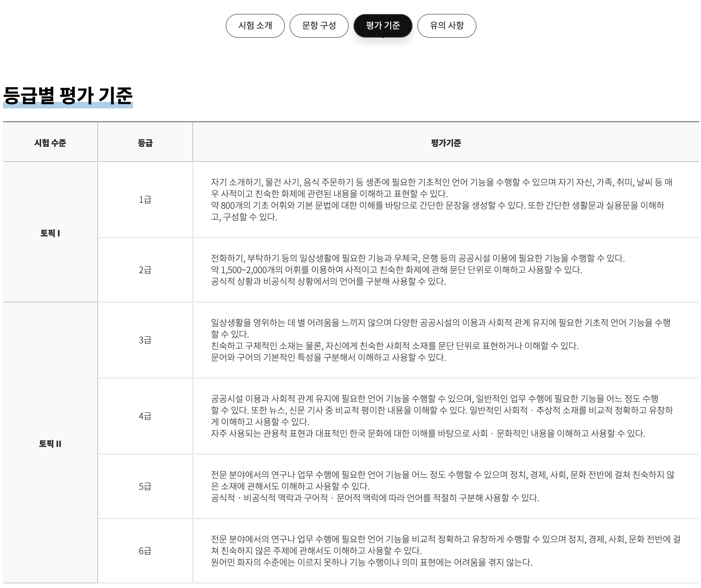Screen dimensions: 701x588
Task: Click the 시험 수준 column header
Action: pyautogui.click(x=50, y=143)
